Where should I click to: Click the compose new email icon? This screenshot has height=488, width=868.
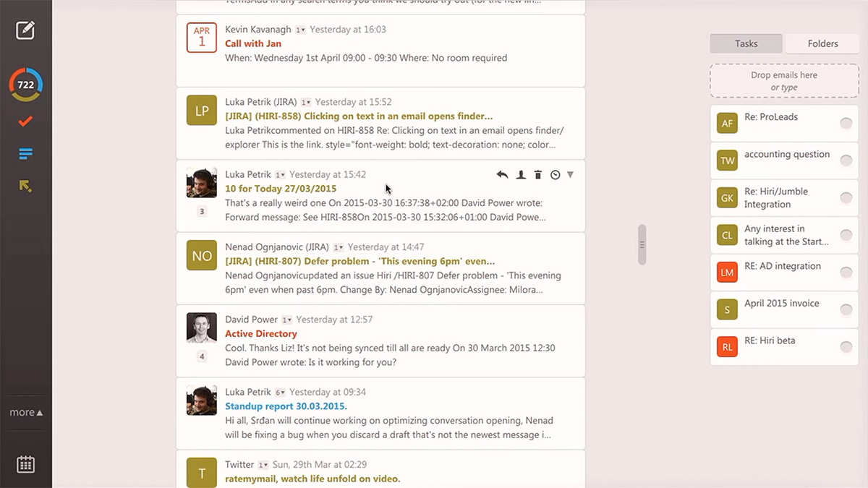coord(25,30)
